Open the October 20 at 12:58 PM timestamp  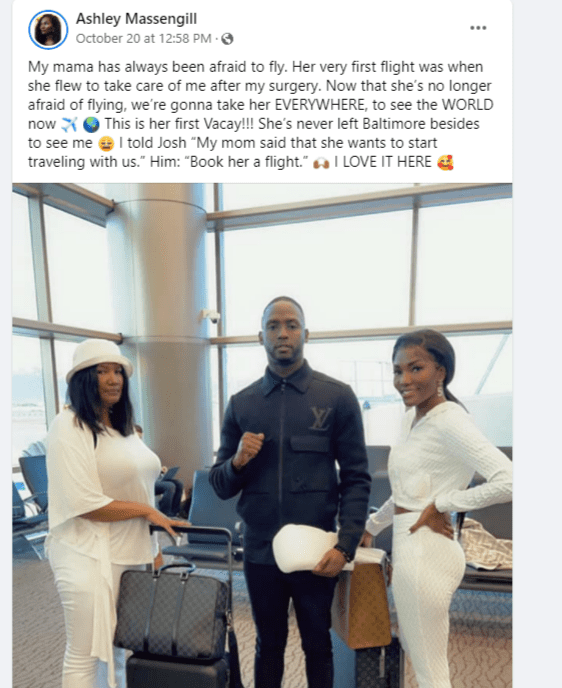pyautogui.click(x=143, y=39)
